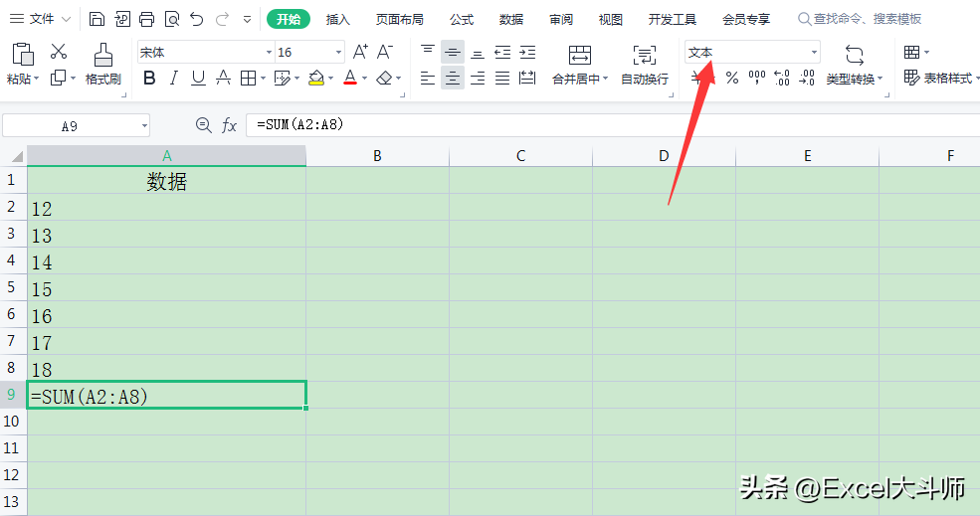The image size is (980, 516).
Task: Click the Clear eraser icon
Action: click(x=384, y=79)
